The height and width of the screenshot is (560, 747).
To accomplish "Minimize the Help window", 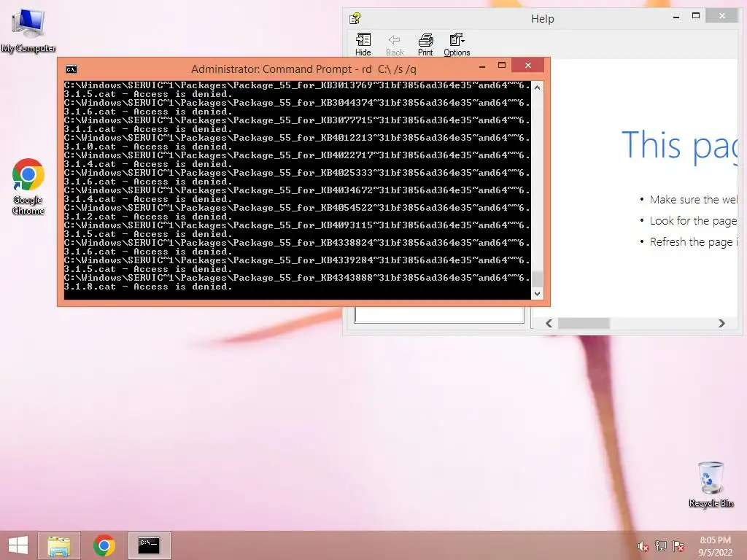I will [676, 17].
